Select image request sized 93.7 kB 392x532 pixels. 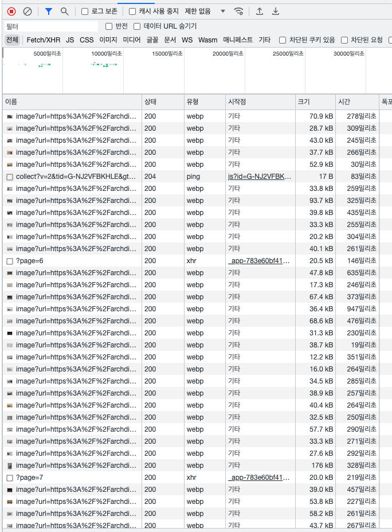[x=76, y=201]
